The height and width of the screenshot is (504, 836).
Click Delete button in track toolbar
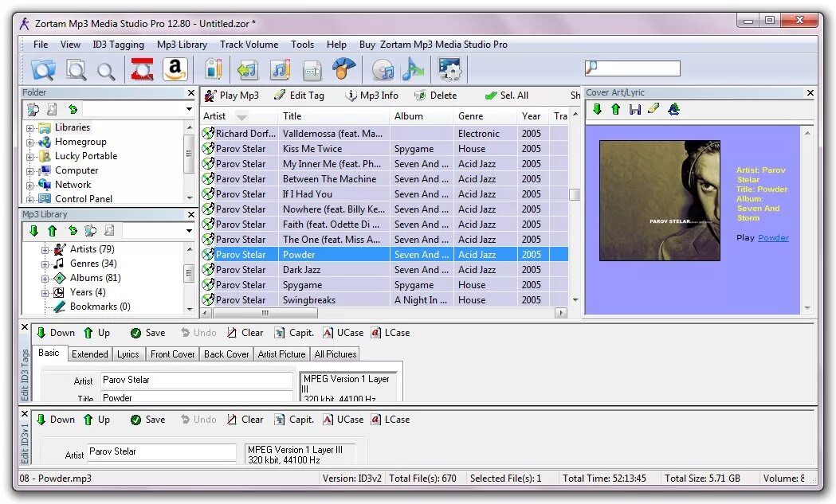(436, 96)
